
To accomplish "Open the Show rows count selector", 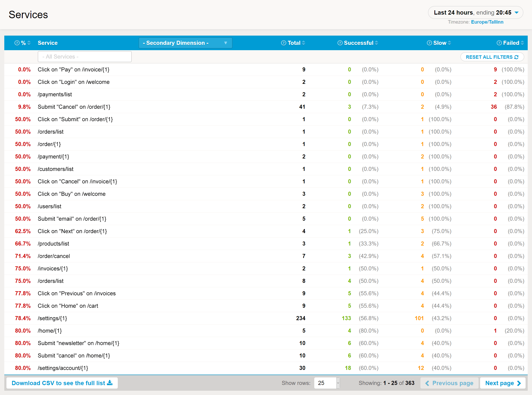I will pyautogui.click(x=326, y=383).
